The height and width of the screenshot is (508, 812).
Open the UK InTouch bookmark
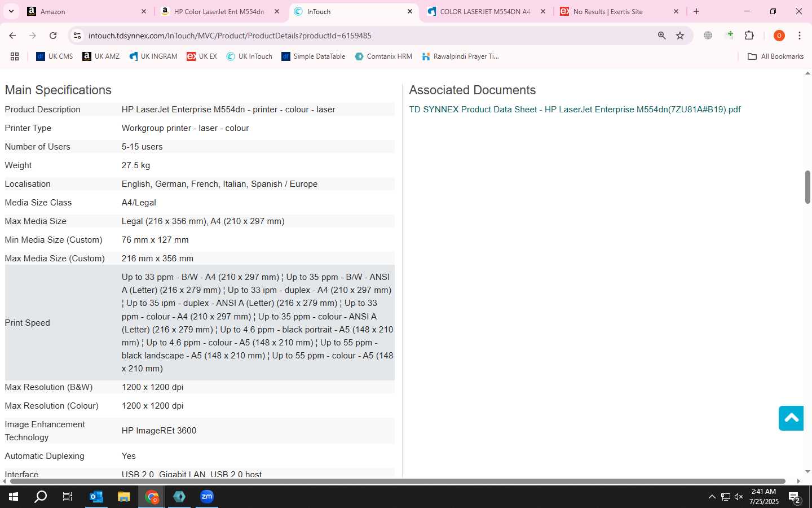[249, 56]
